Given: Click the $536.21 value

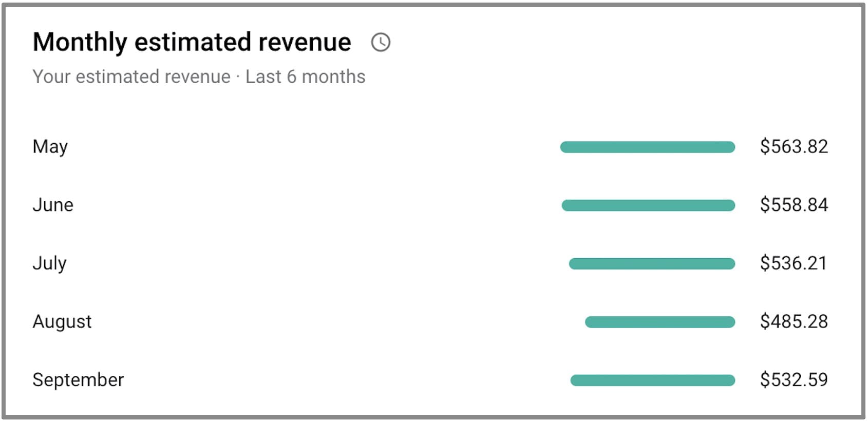Looking at the screenshot, I should 794,263.
